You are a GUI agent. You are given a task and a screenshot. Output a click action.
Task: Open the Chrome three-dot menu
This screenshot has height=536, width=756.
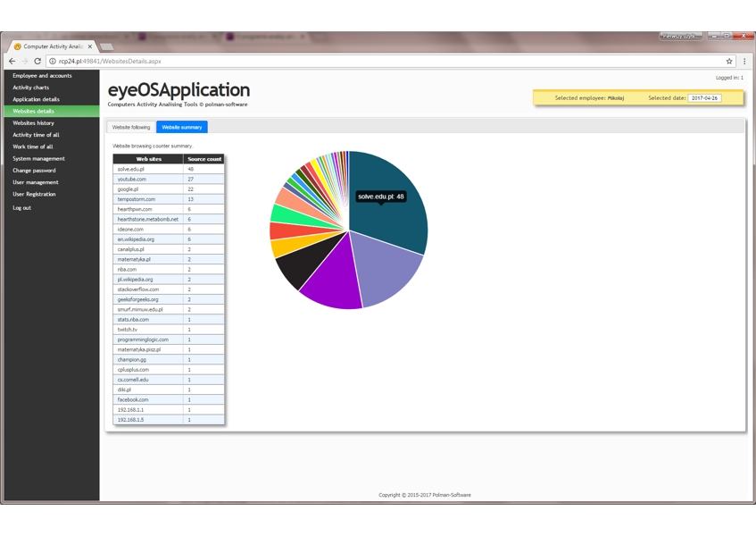click(744, 62)
